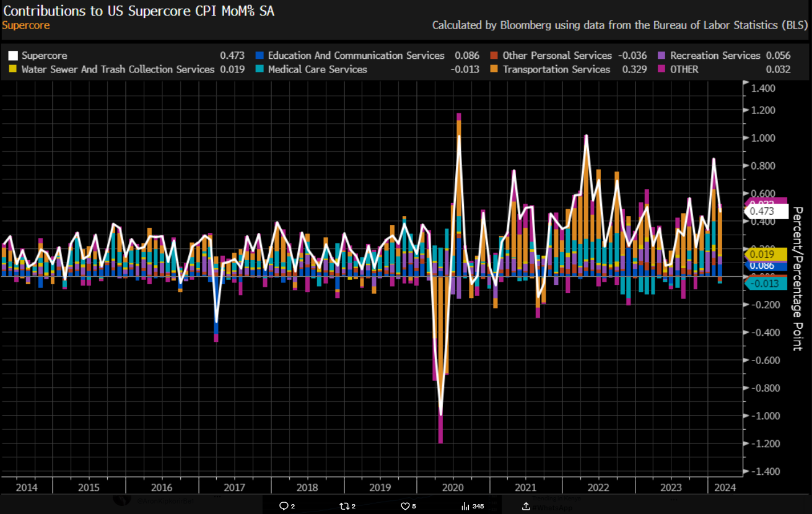Image resolution: width=812 pixels, height=514 pixels.
Task: Click the blue Education And Communication swatch
Action: pyautogui.click(x=260, y=56)
